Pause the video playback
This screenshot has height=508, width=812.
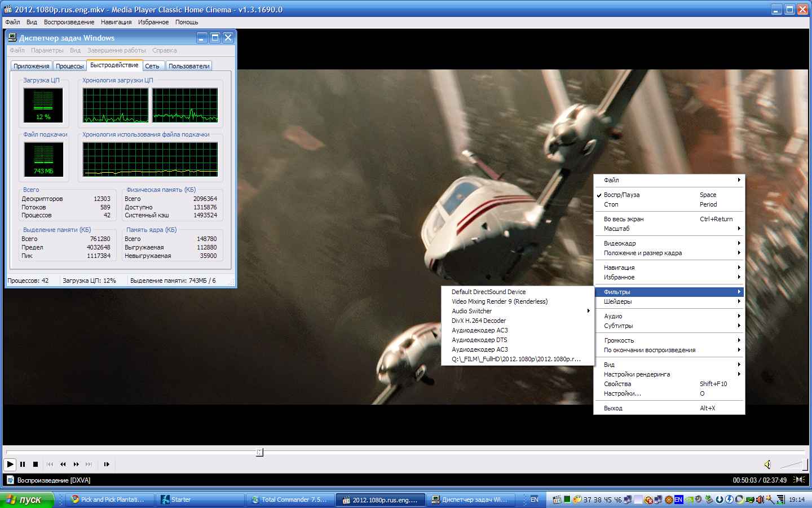23,465
